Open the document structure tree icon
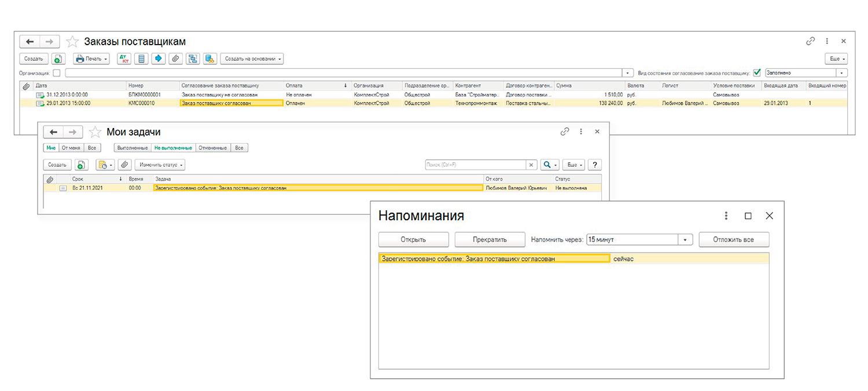868x391 pixels. pos(193,59)
